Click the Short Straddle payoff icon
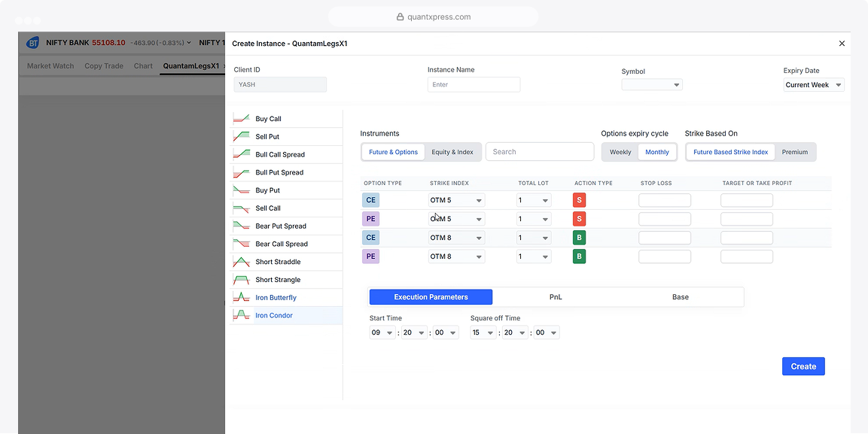868x434 pixels. coord(242,262)
